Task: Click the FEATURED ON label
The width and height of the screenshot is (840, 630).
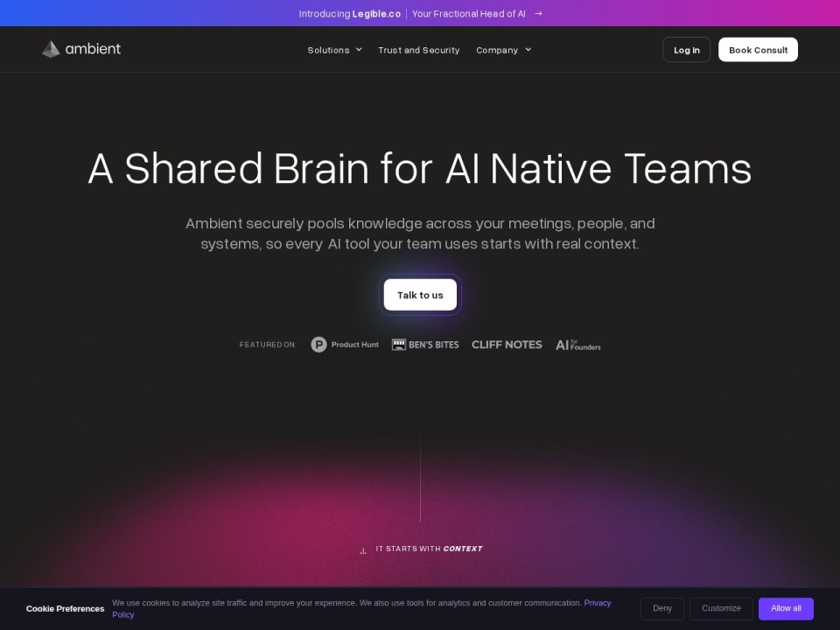Action: 268,345
